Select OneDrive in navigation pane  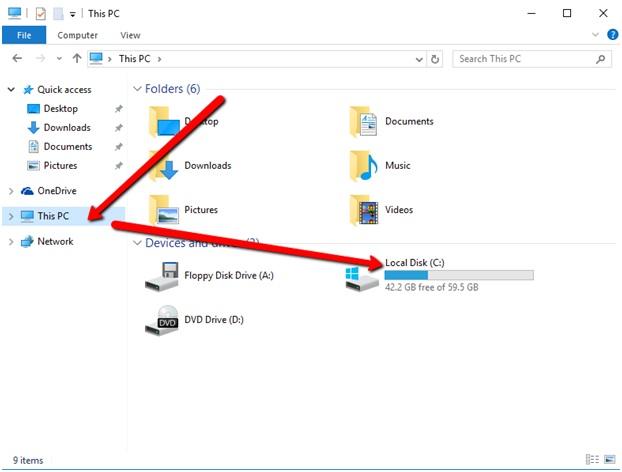[x=57, y=191]
